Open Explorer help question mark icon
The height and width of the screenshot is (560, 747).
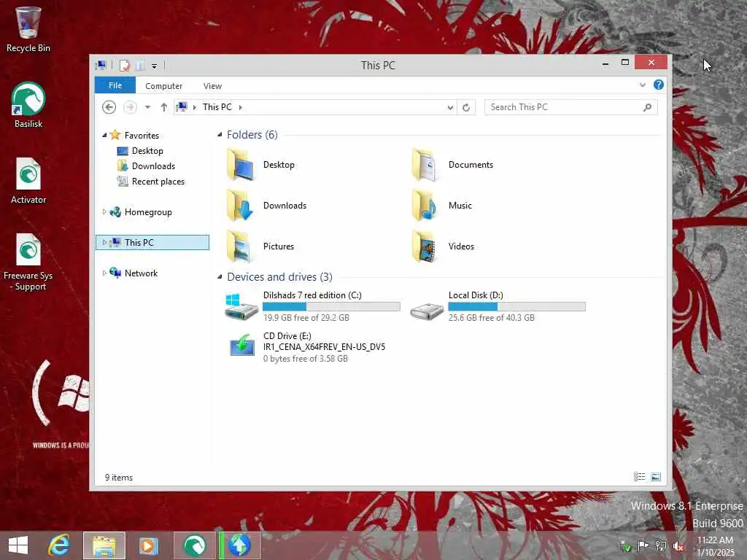(x=659, y=85)
